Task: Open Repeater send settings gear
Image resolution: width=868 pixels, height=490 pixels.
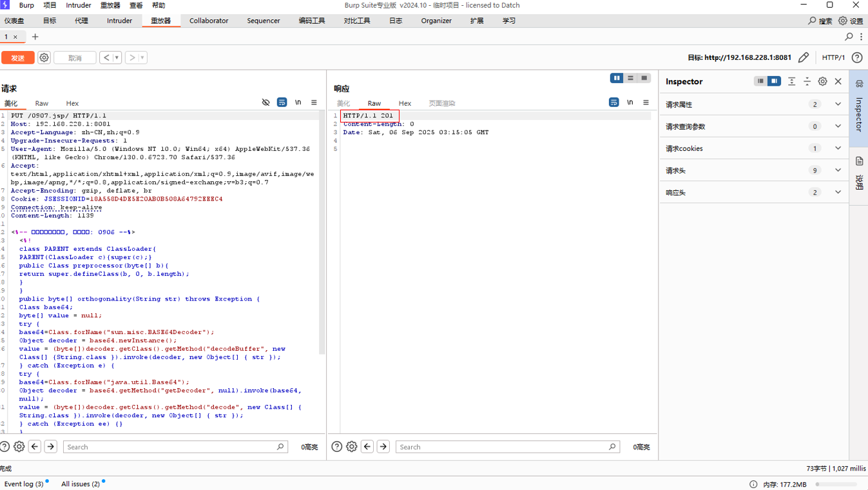Action: (44, 58)
